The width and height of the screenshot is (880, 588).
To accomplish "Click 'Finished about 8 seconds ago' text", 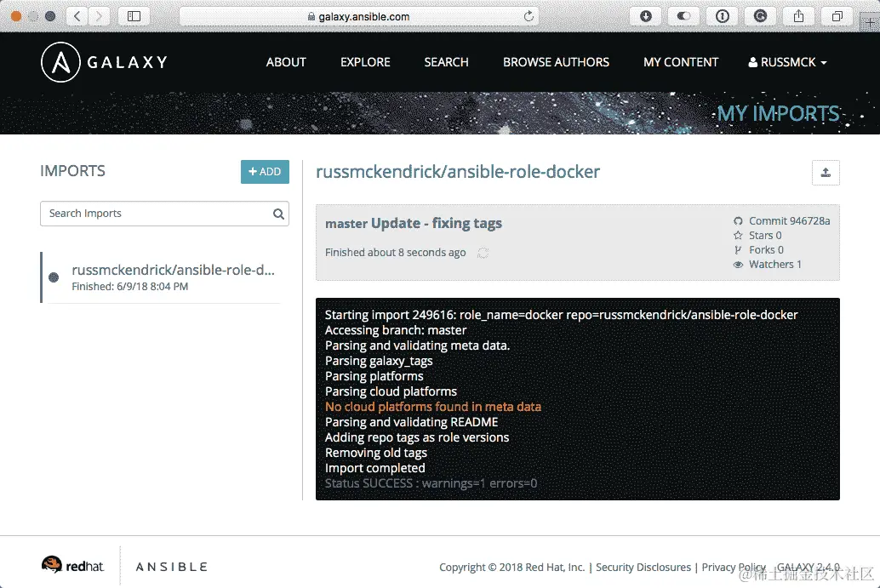I will click(395, 253).
